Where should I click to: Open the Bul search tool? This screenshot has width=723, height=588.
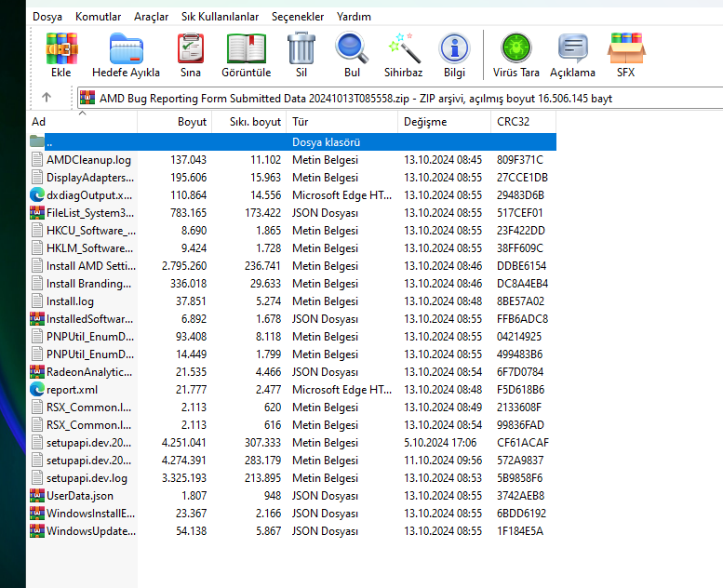click(x=352, y=48)
